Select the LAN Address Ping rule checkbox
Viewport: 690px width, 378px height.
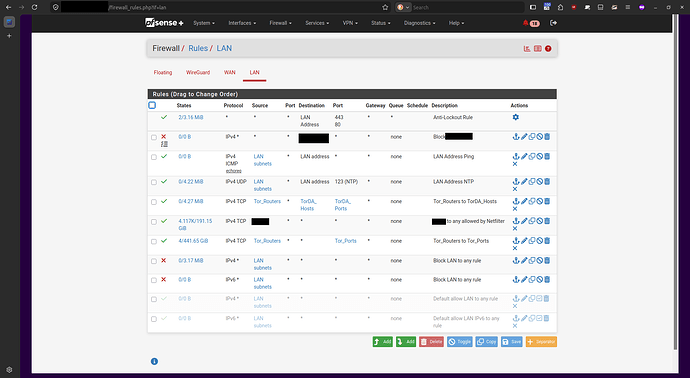click(154, 157)
